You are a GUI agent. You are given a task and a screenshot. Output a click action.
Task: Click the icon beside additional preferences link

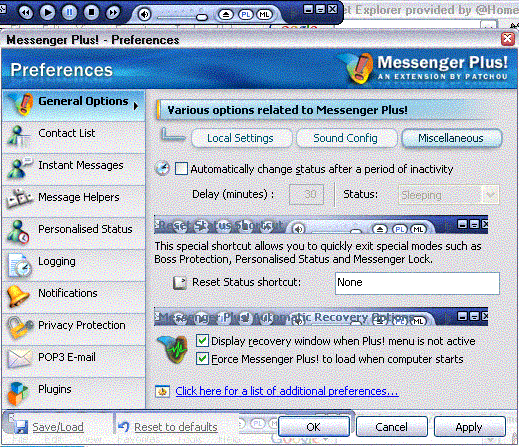tap(162, 392)
